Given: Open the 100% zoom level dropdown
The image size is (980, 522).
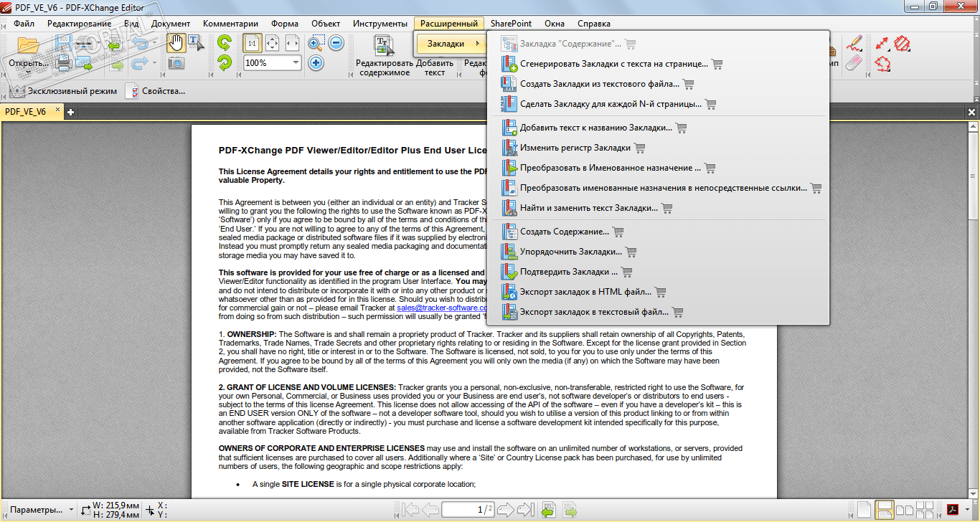Looking at the screenshot, I should [296, 63].
